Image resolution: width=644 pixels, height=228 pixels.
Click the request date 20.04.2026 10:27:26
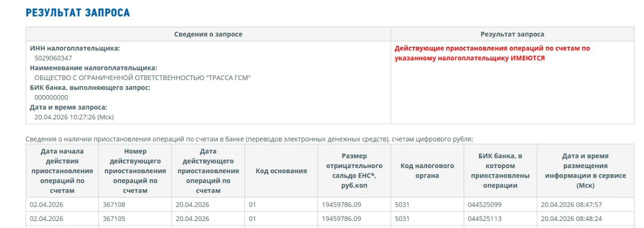(x=74, y=117)
